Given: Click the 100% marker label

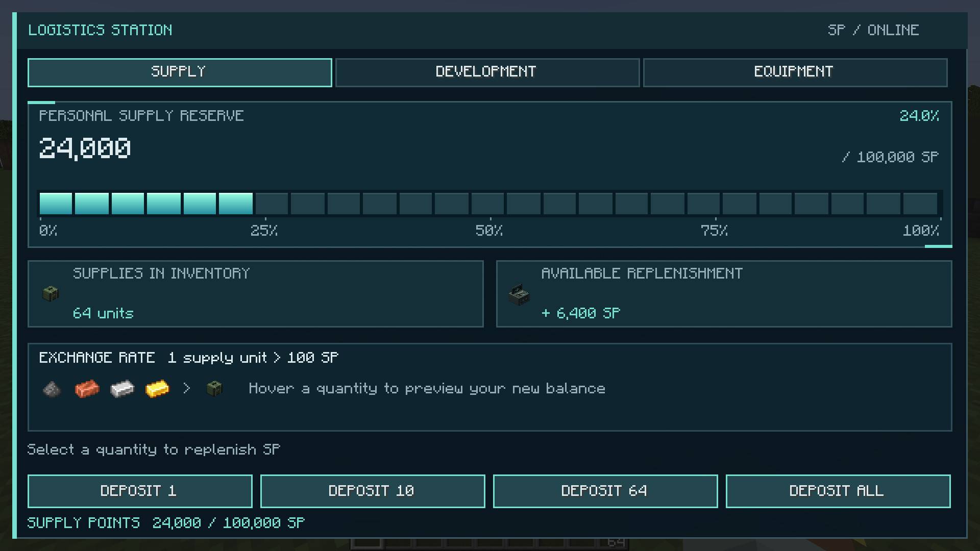Looking at the screenshot, I should pos(921,231).
